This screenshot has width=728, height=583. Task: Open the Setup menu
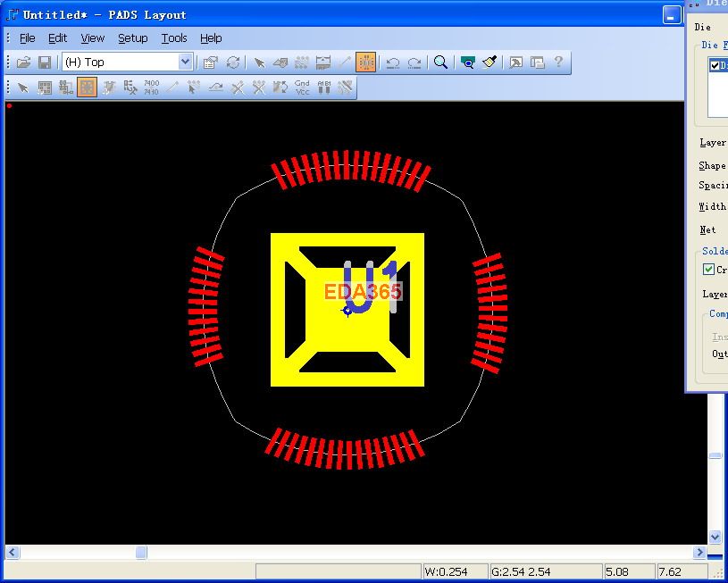coord(132,38)
